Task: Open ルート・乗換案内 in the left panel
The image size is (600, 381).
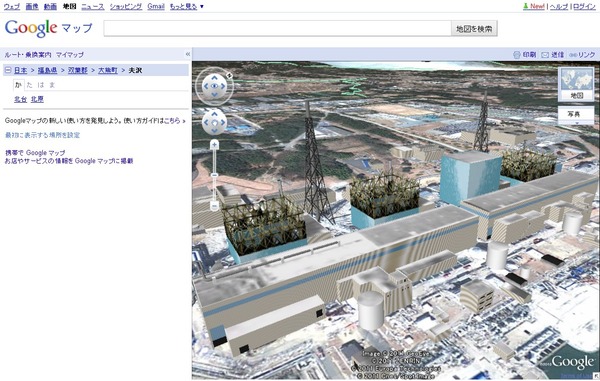Action: tap(28, 55)
